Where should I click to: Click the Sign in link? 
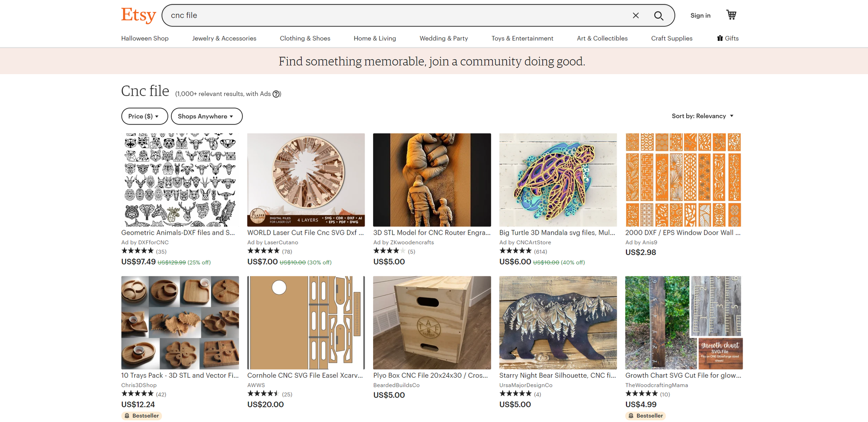pos(700,15)
